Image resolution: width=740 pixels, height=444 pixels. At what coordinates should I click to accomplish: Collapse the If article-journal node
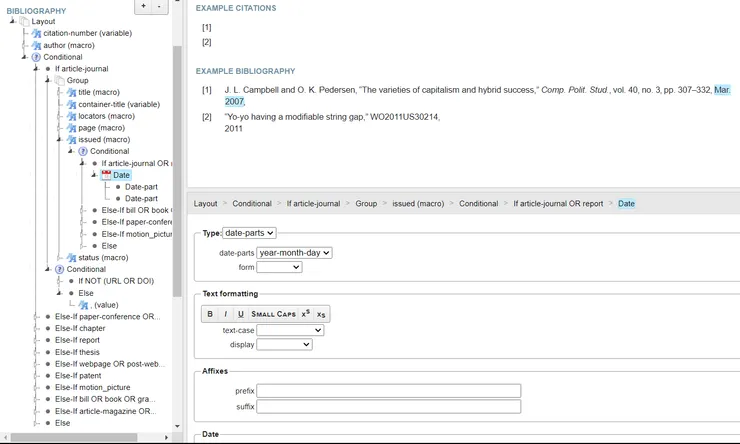pos(36,68)
